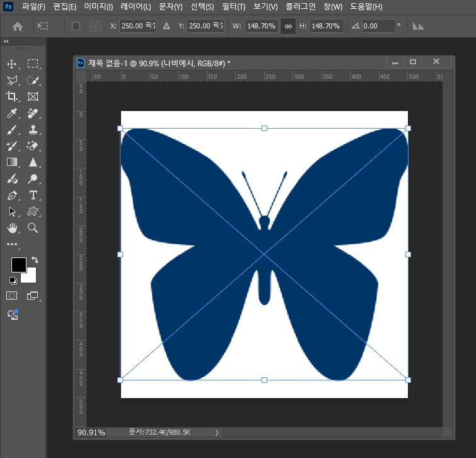Screen dimensions: 476x458
Task: Open the 선택(S) menu
Action: 202,7
